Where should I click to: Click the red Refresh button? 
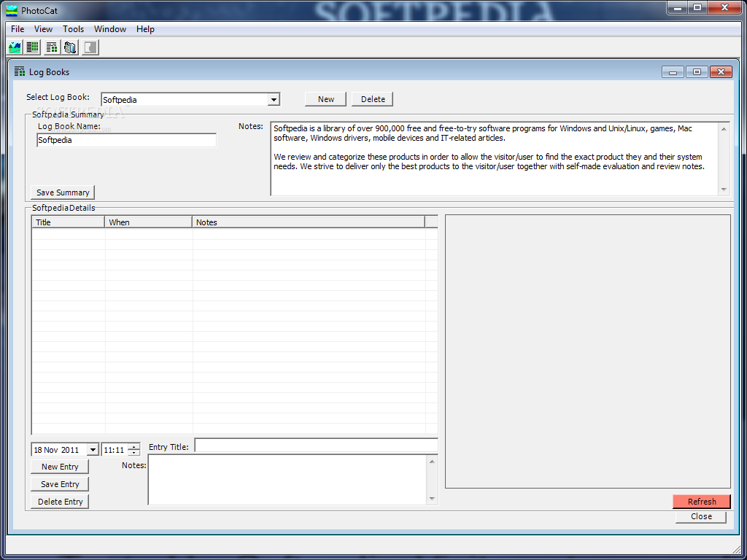(x=701, y=502)
